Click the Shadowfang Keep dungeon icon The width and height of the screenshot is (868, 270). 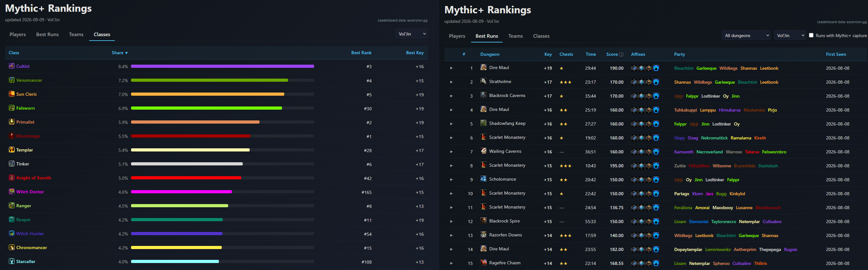[483, 123]
